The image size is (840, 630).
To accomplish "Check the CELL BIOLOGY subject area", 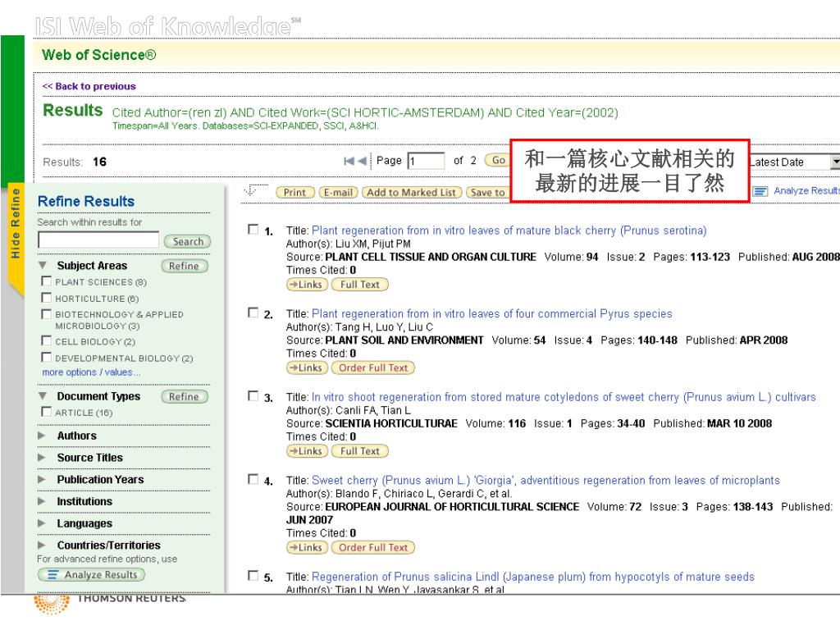I will pos(47,340).
